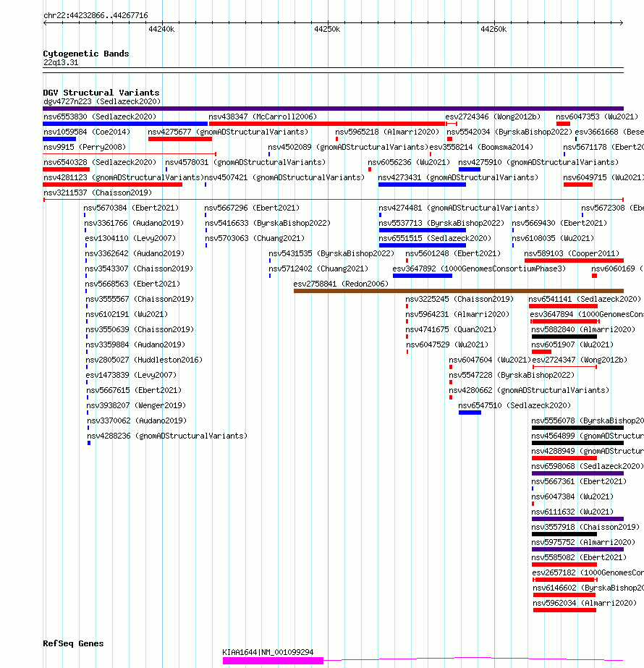Click nsv6540328 (Sedlazeck2020) label

pyautogui.click(x=100, y=162)
